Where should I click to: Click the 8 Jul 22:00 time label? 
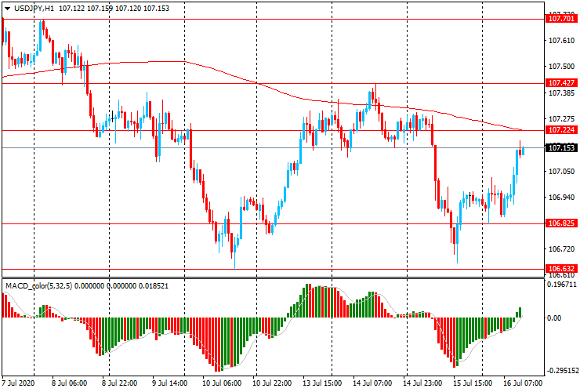[119, 383]
